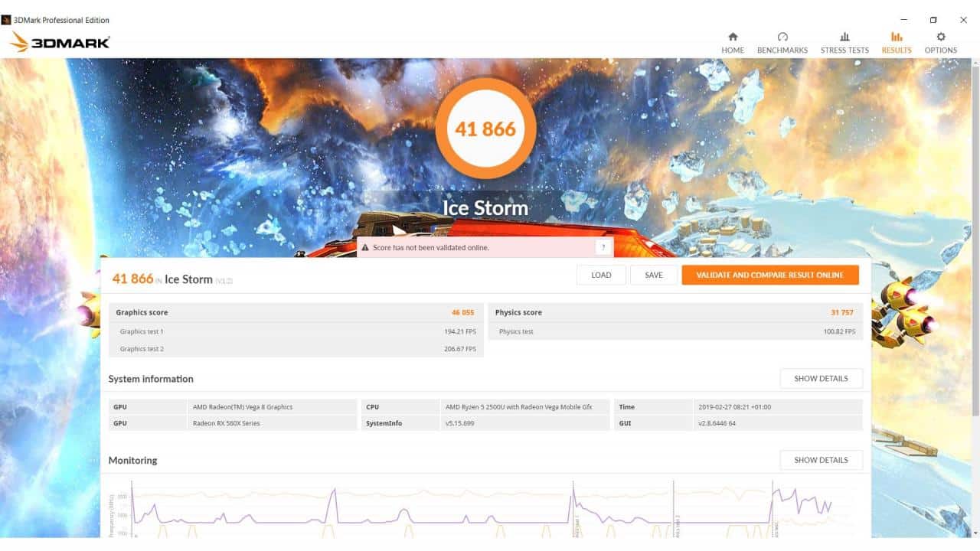
Task: Click the Home house icon
Action: pos(733,37)
